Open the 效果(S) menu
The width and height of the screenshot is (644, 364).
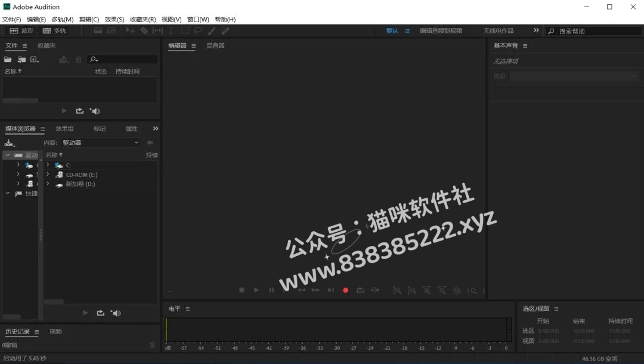point(114,19)
